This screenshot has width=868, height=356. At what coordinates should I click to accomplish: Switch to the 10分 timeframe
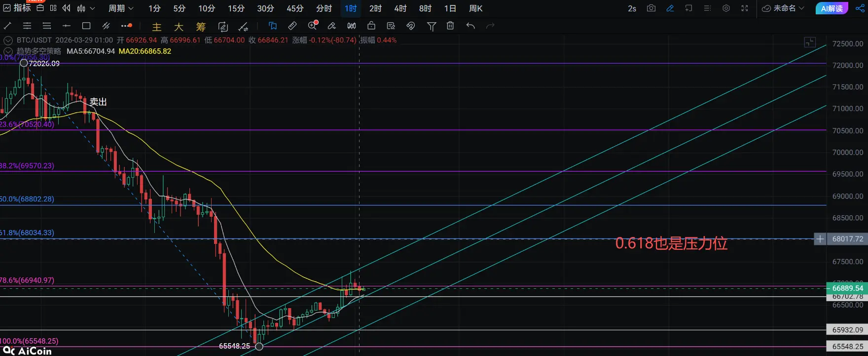click(x=207, y=8)
